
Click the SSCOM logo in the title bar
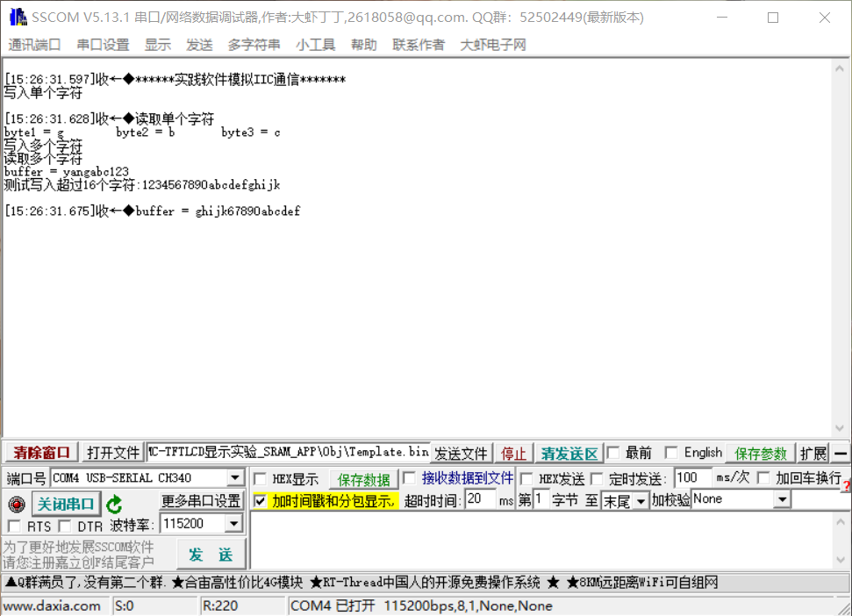(x=18, y=17)
